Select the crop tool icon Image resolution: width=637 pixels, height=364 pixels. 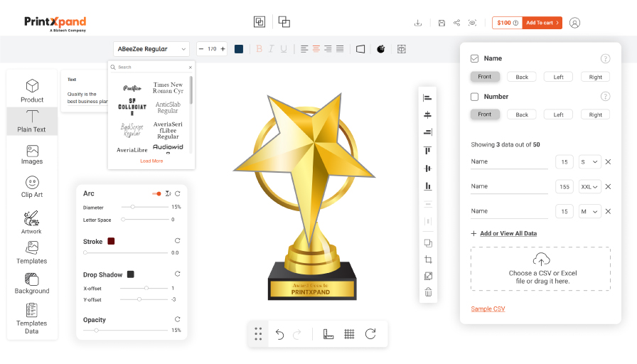click(428, 260)
